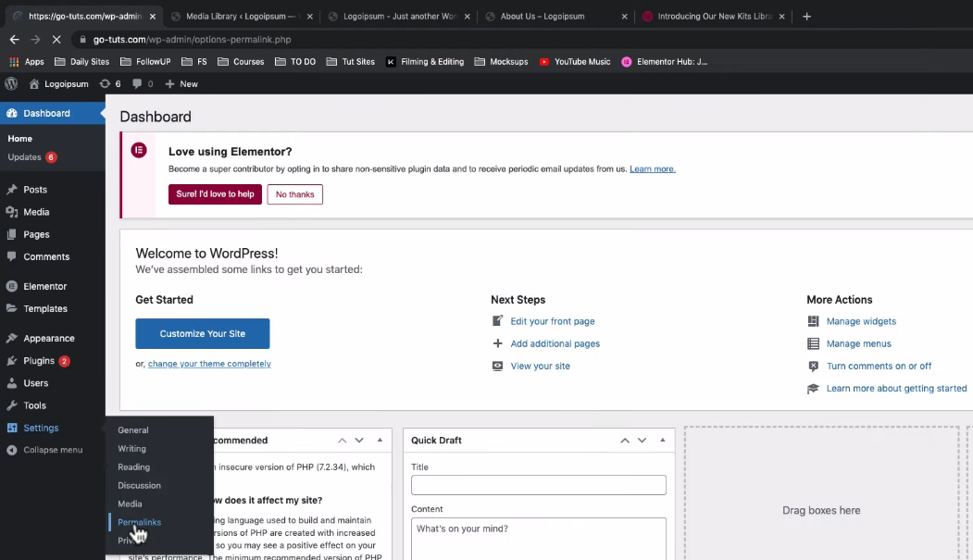Select Discussion in Settings submenu

click(140, 486)
